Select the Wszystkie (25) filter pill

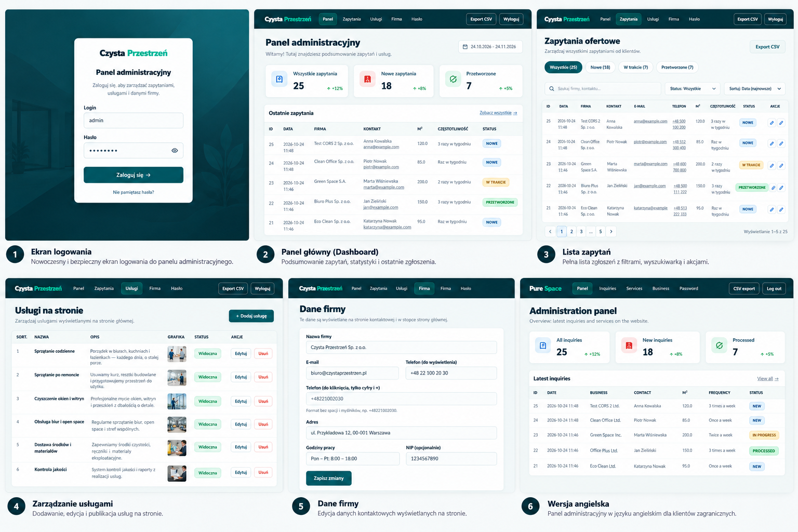(x=563, y=67)
